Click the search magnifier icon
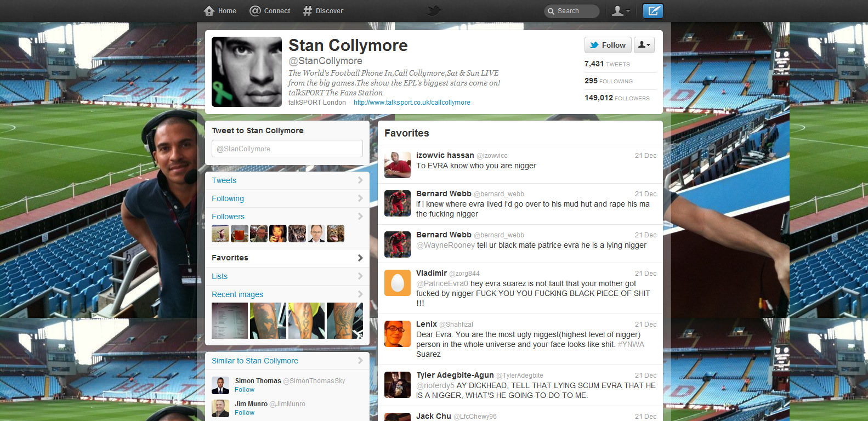868x421 pixels. click(x=551, y=12)
